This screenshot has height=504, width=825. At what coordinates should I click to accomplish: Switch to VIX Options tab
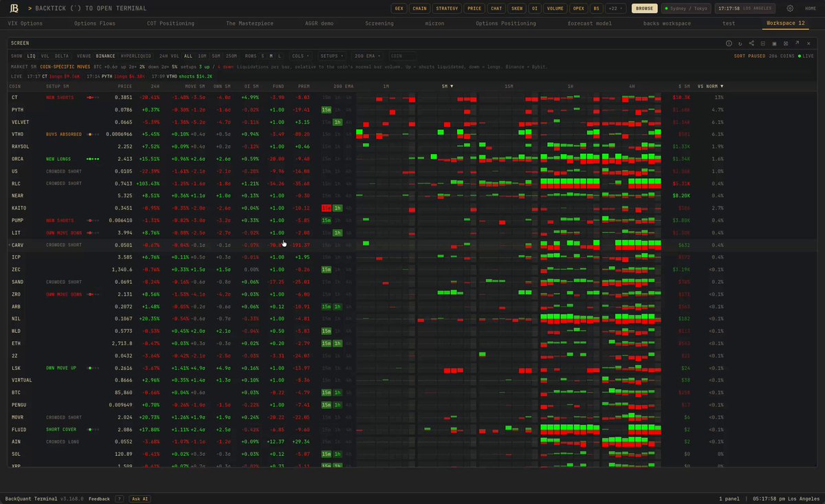click(x=25, y=23)
